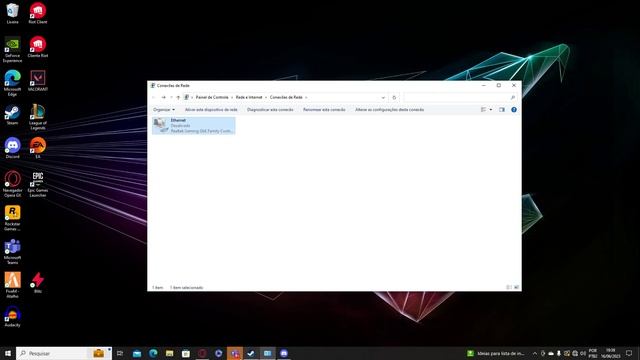
Task: Click 'Conexões de Rede' breadcrumb segment
Action: click(286, 98)
